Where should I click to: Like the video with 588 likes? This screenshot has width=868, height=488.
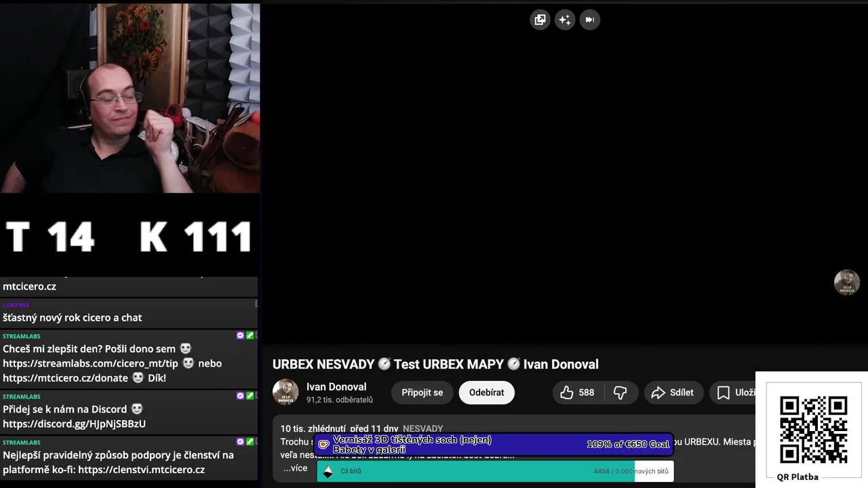[x=577, y=392]
